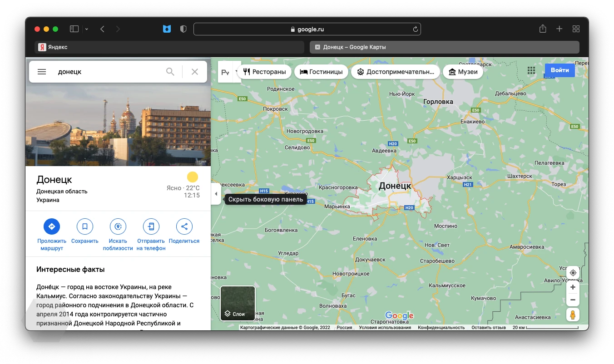Click the Россия link in the map footer
Screen dimensions: 614x364
pos(344,327)
